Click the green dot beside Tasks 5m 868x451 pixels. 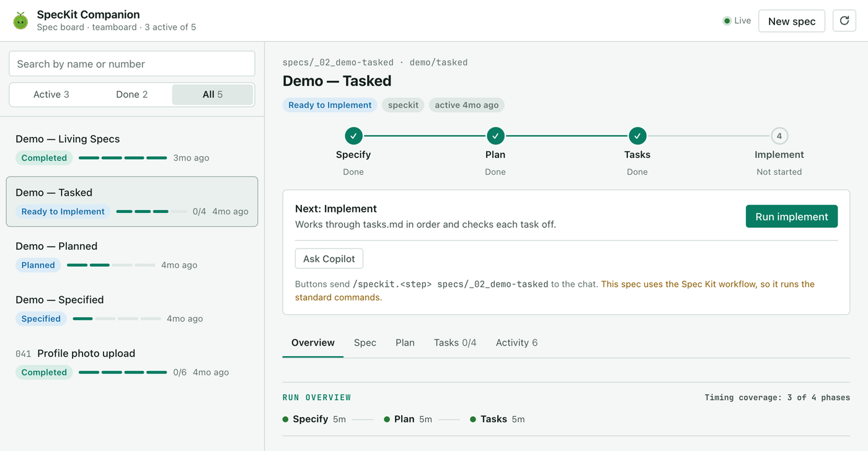[473, 419]
